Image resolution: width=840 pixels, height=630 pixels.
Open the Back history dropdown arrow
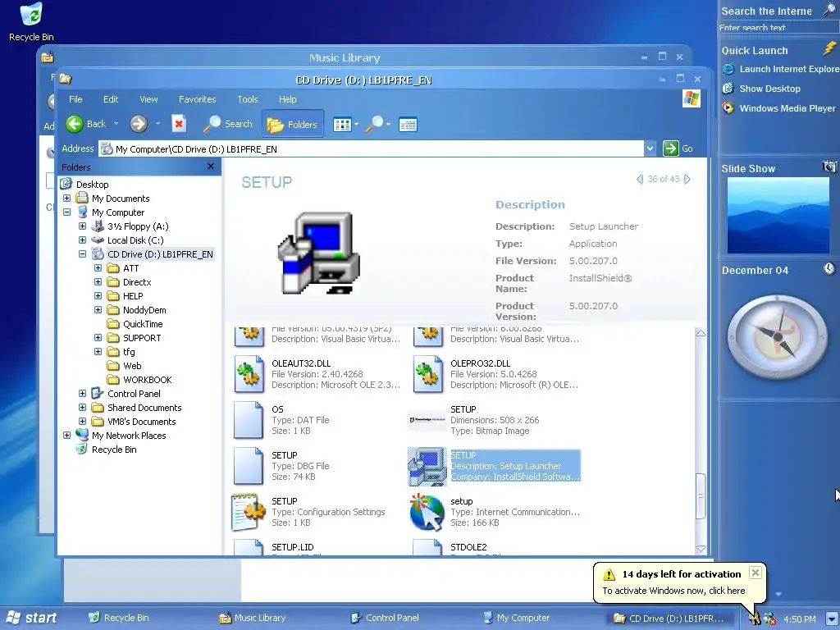(116, 125)
